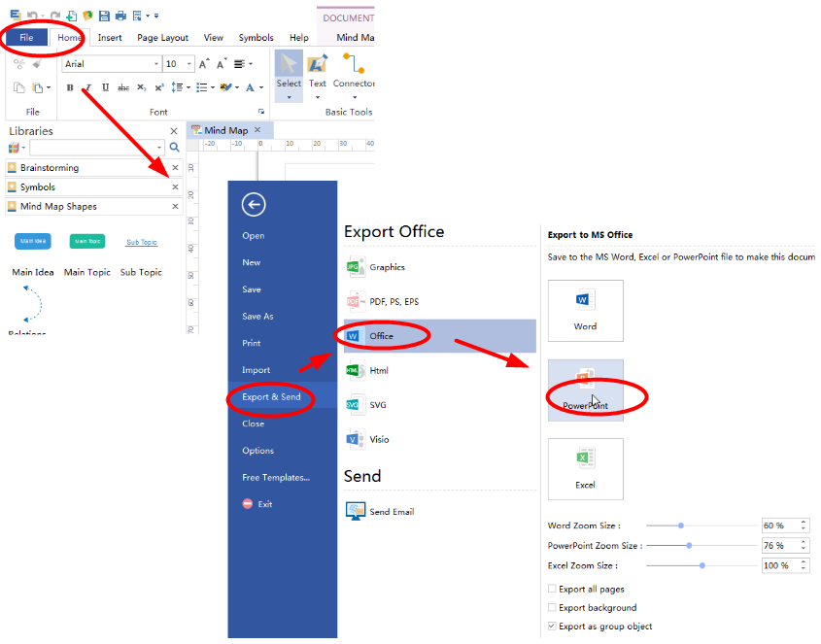Select the Text tool
The height and width of the screenshot is (644, 821).
tap(318, 76)
